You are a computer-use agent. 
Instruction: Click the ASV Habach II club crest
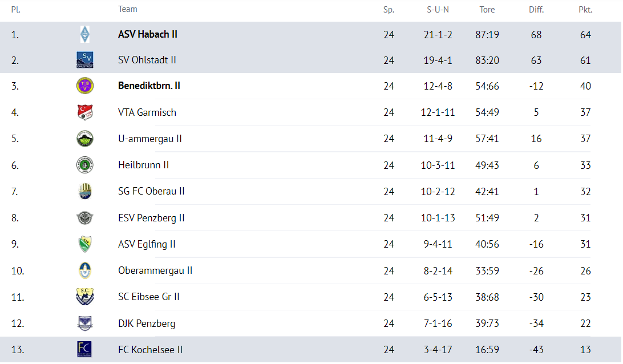click(85, 34)
